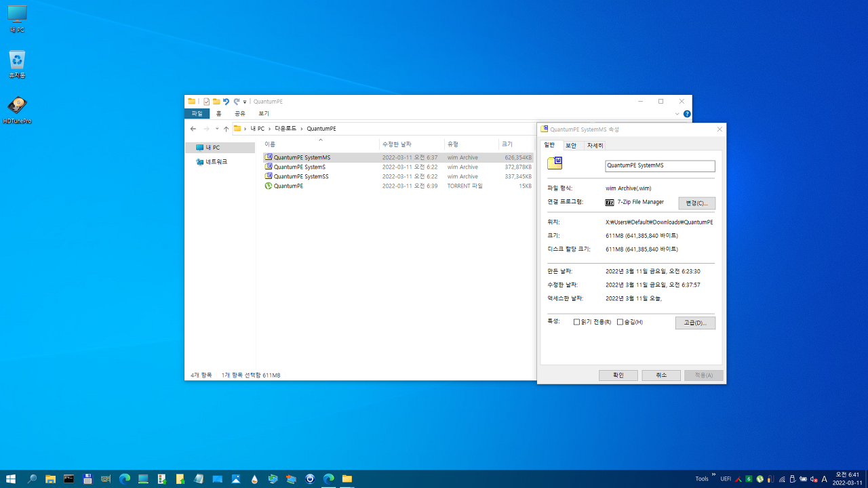Click the New Folder quick-access icon in Explorer

(216, 101)
